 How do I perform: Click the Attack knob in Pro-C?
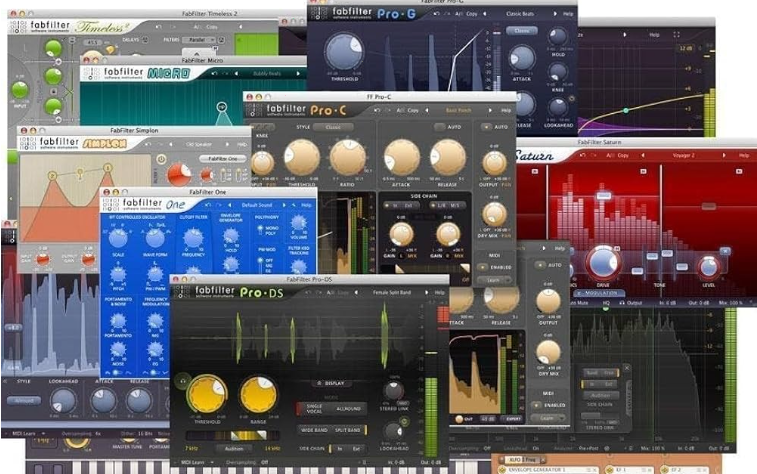pos(402,158)
